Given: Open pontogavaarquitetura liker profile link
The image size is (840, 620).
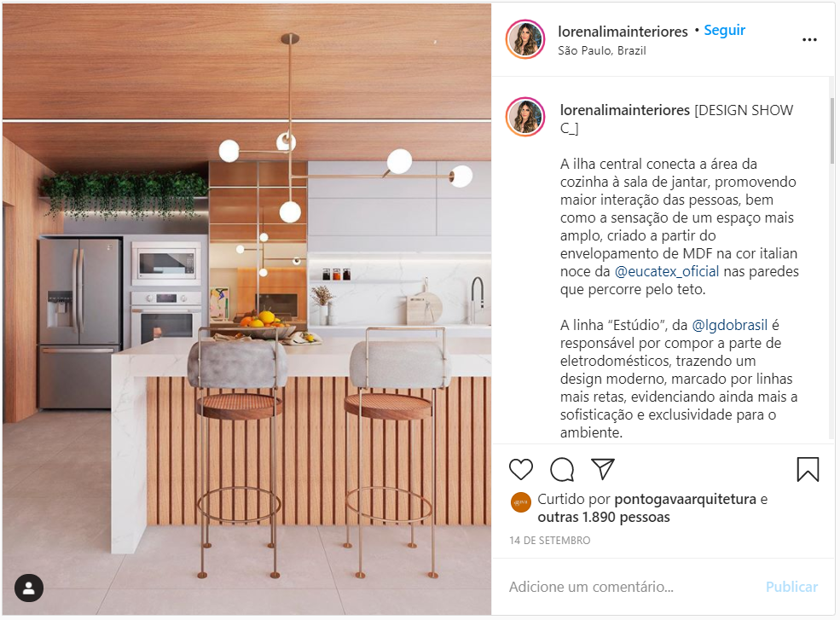Looking at the screenshot, I should coord(685,500).
